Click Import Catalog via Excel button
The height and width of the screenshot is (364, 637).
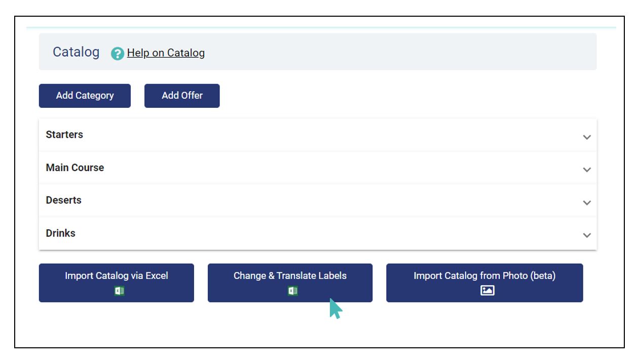pyautogui.click(x=117, y=283)
